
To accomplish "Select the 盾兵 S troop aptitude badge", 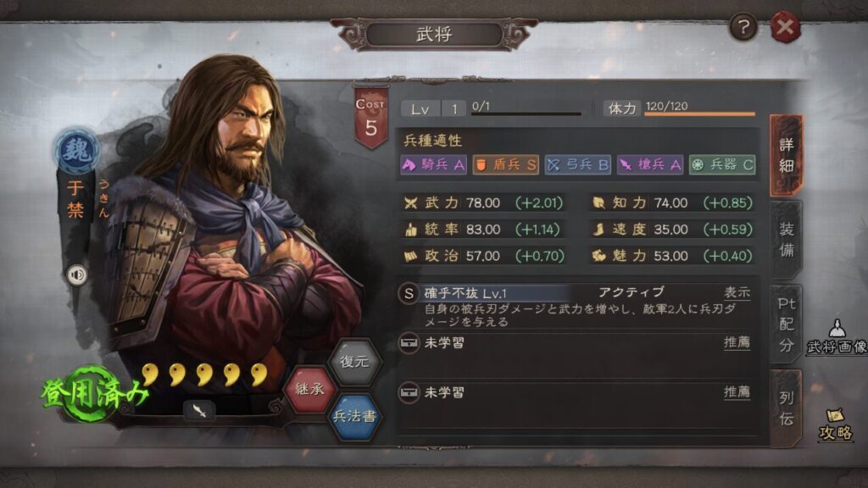I will coord(505,164).
